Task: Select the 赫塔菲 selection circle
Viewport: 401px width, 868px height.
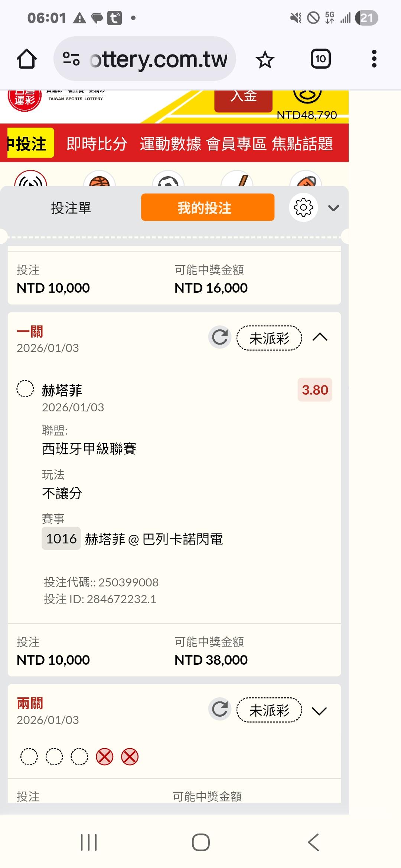Action: coord(25,389)
